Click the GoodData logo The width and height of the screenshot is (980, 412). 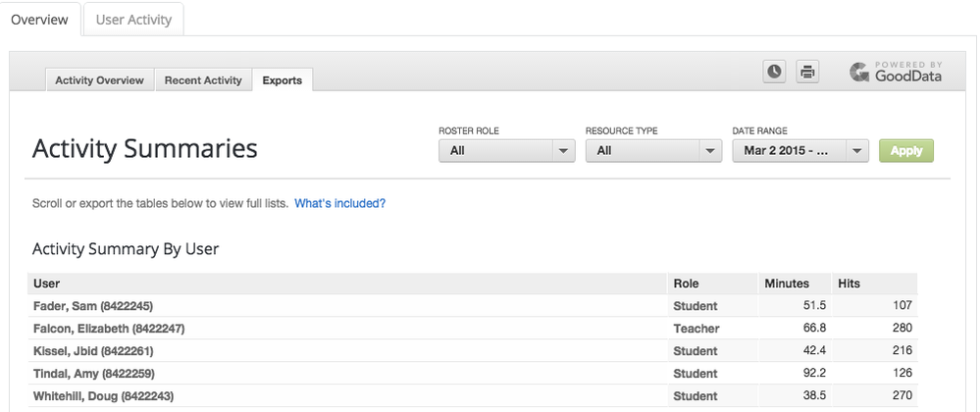896,72
